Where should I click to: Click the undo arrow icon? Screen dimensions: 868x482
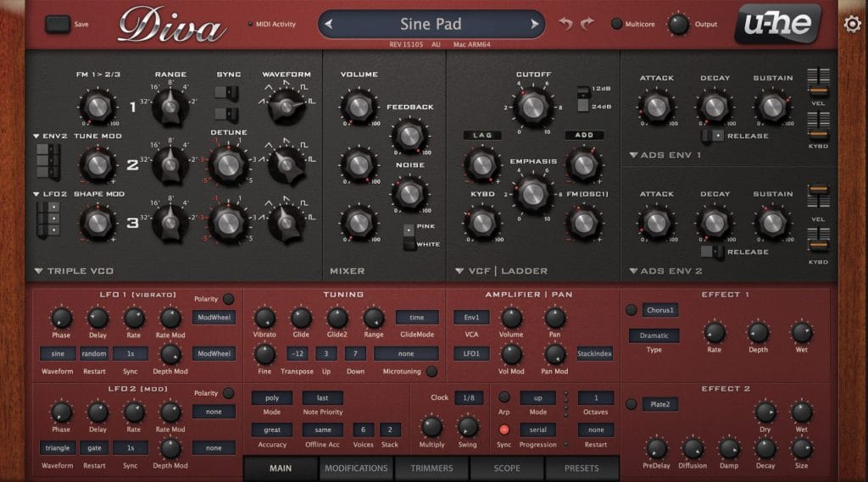coord(565,24)
